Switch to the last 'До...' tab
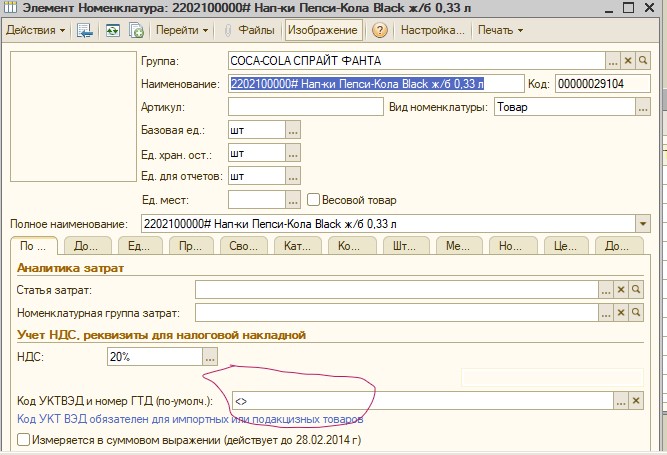667x455 pixels. click(619, 246)
